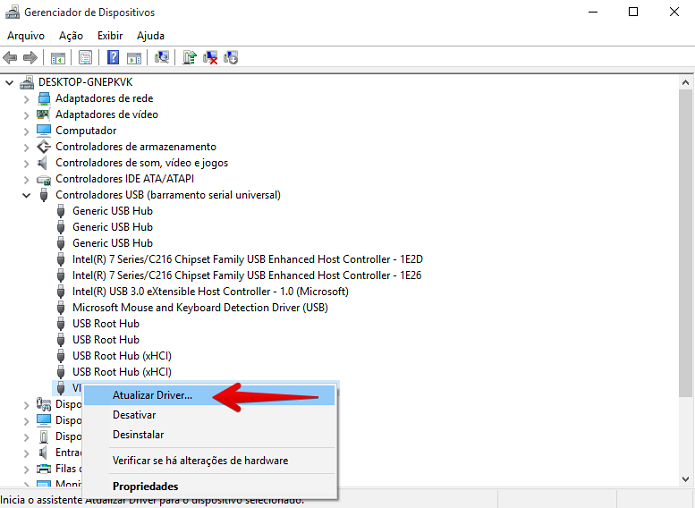
Task: Expand the Filas category chevron
Action: (x=26, y=469)
